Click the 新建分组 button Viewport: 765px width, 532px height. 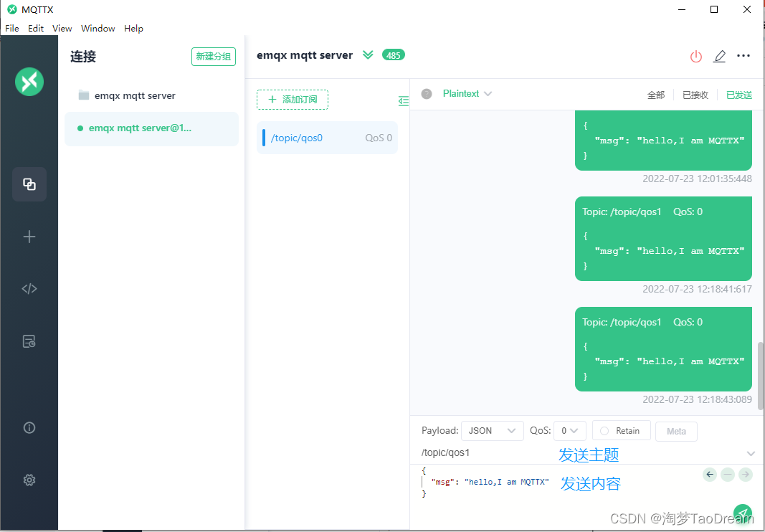click(x=213, y=57)
